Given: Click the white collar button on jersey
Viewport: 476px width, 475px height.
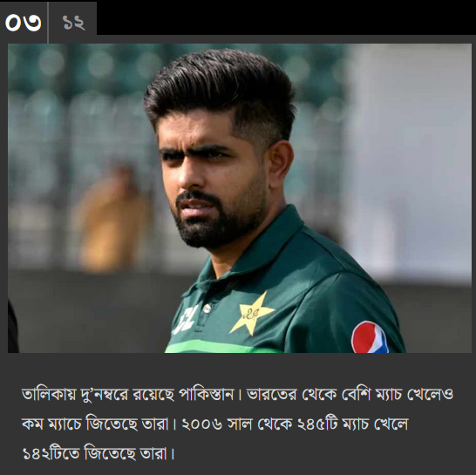Looking at the screenshot, I should [207, 309].
